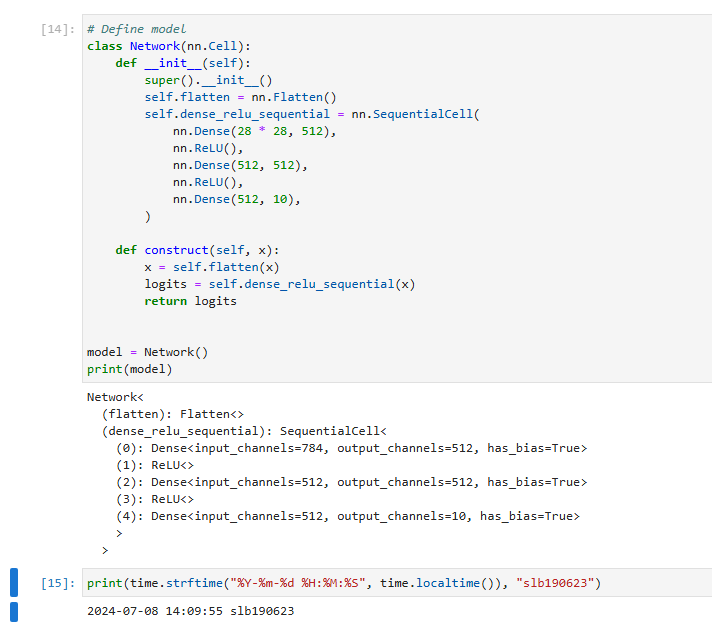Click the [15] cell execution prompt

tap(58, 583)
